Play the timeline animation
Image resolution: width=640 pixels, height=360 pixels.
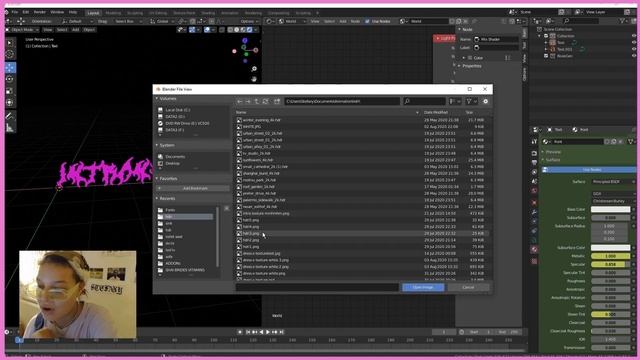tap(268, 332)
